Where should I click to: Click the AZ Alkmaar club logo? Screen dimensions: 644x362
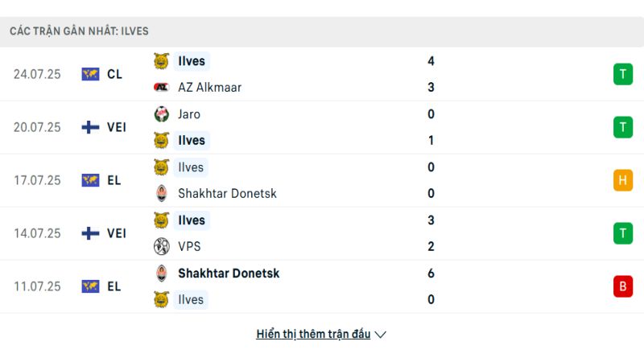pyautogui.click(x=162, y=87)
